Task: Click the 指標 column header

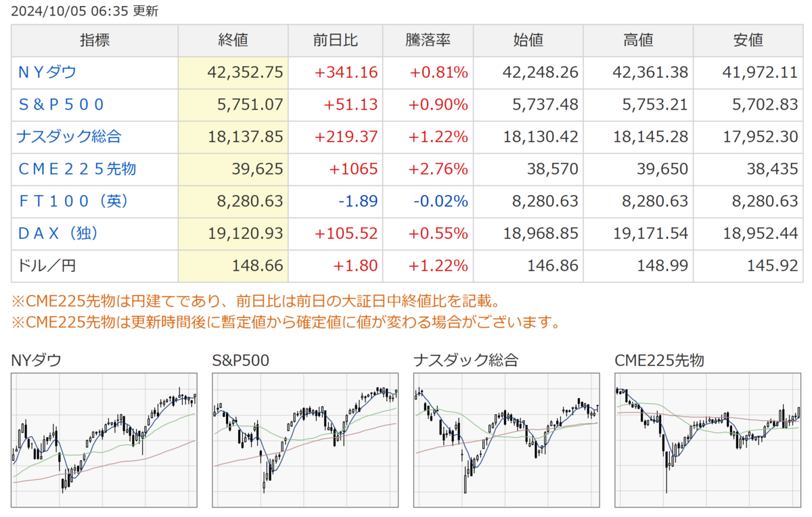Action: coord(95,41)
